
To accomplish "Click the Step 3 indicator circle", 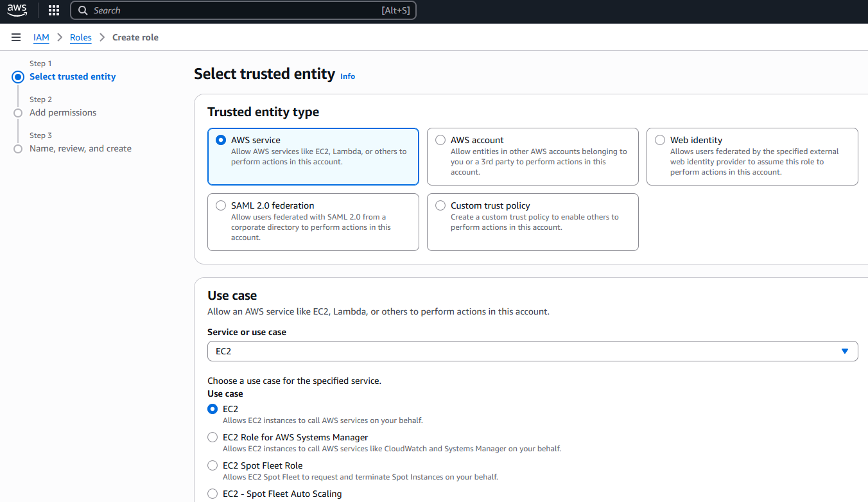I will (18, 149).
